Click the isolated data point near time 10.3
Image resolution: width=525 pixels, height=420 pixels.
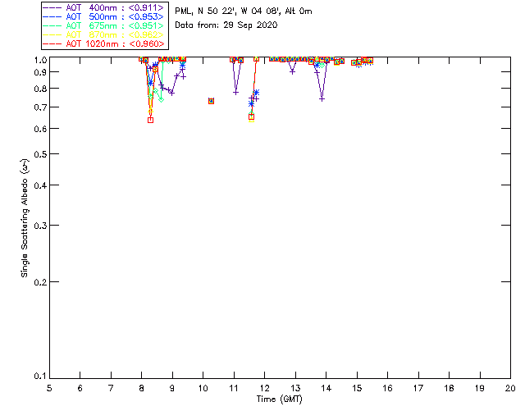point(212,101)
